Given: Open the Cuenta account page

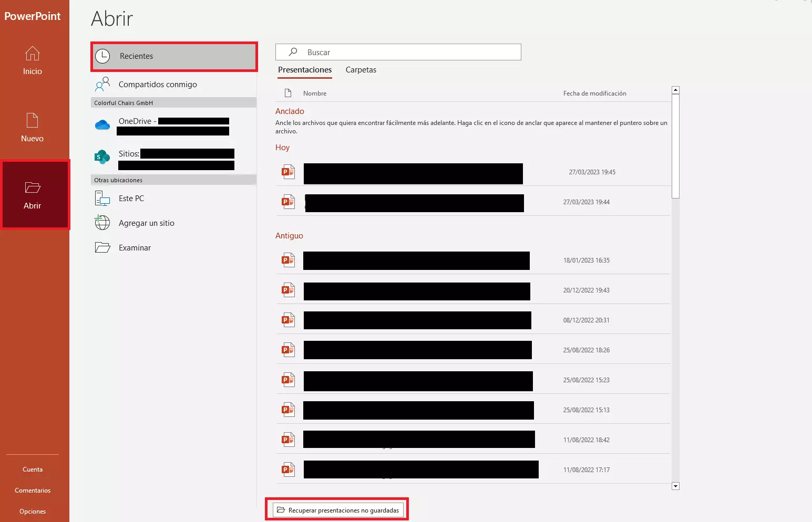Looking at the screenshot, I should (33, 469).
